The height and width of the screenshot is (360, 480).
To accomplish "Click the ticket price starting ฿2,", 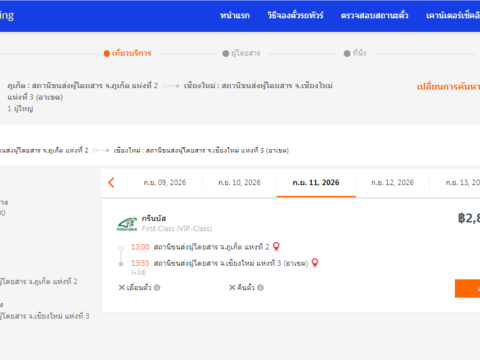I will tap(469, 218).
